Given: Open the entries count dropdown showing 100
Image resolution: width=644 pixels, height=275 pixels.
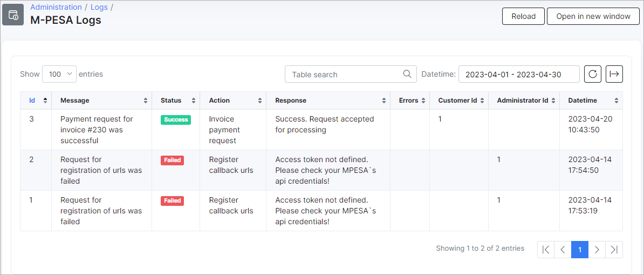Looking at the screenshot, I should tap(59, 74).
